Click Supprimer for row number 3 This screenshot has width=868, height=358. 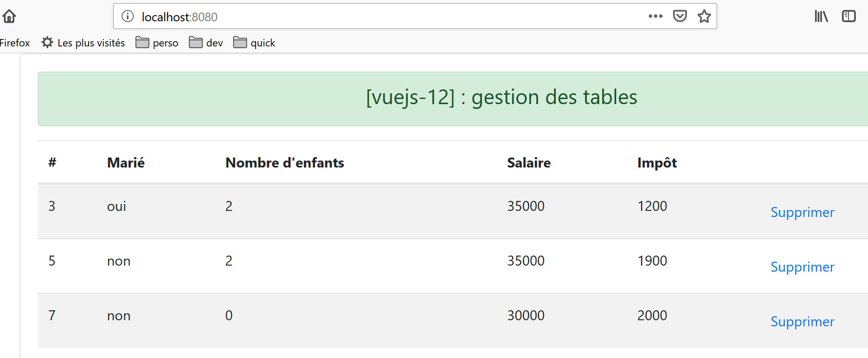click(802, 212)
